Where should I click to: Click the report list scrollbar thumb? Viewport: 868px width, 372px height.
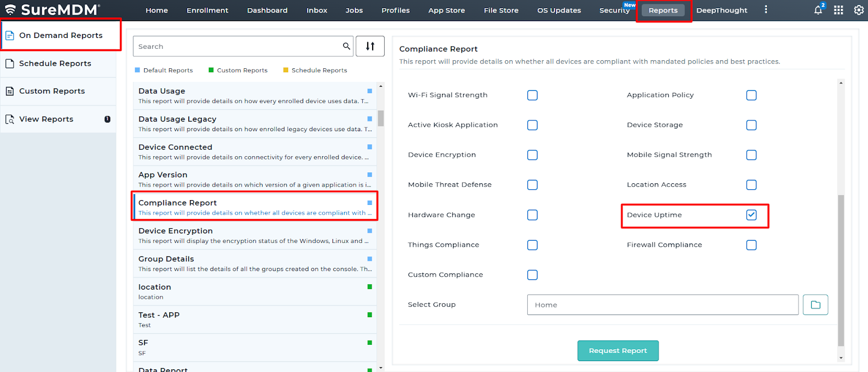point(381,118)
